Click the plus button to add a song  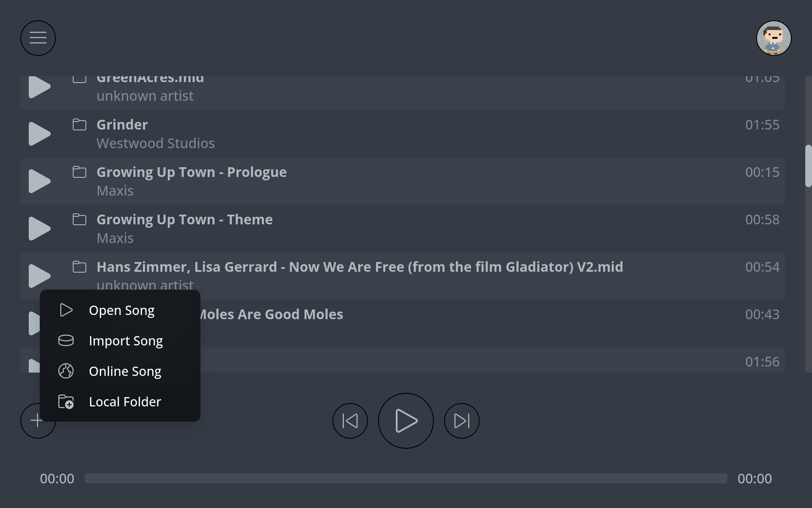pyautogui.click(x=37, y=420)
